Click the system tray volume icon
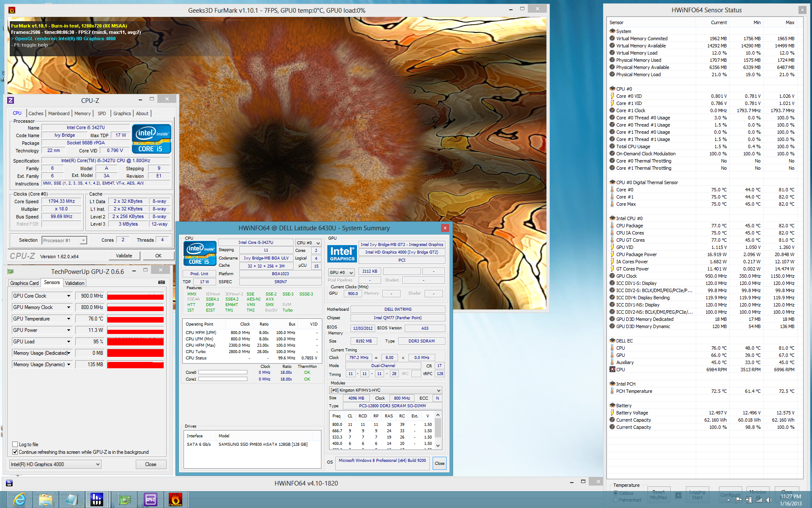This screenshot has height=508, width=812. [x=769, y=500]
